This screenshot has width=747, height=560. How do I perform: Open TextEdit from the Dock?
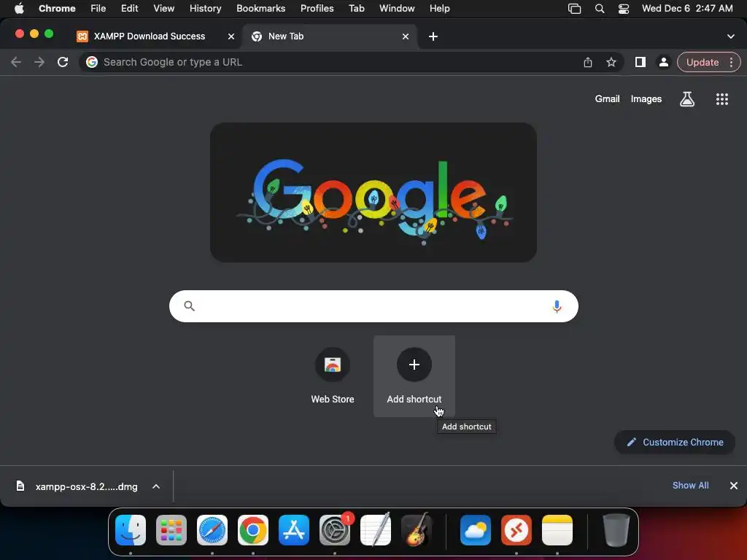point(376,530)
